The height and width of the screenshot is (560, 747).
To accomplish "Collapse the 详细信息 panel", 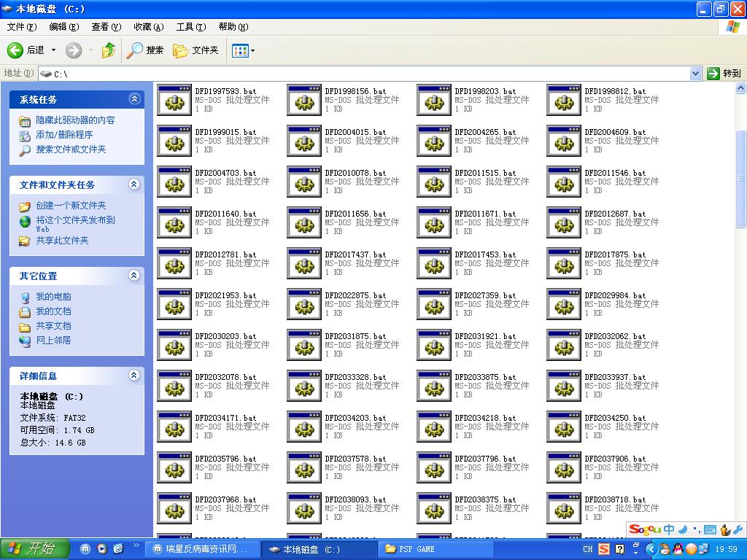I will coord(134,376).
